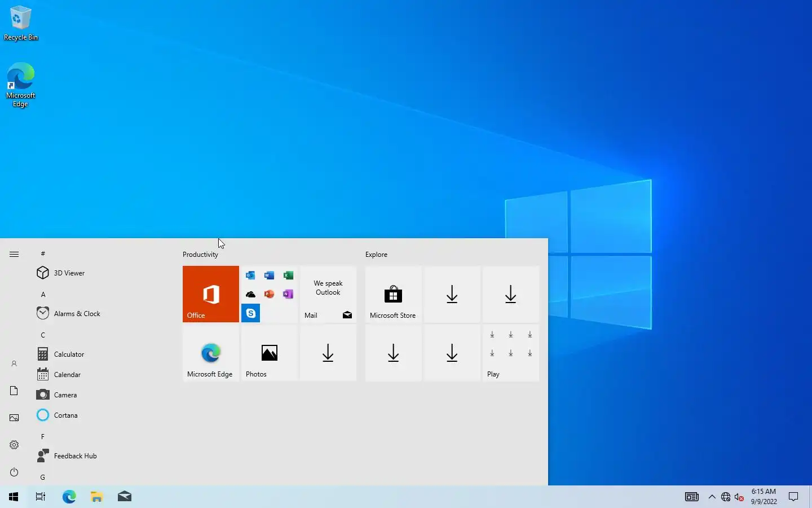Open Calendar from the app list
Viewport: 812px width, 508px height.
point(101,375)
